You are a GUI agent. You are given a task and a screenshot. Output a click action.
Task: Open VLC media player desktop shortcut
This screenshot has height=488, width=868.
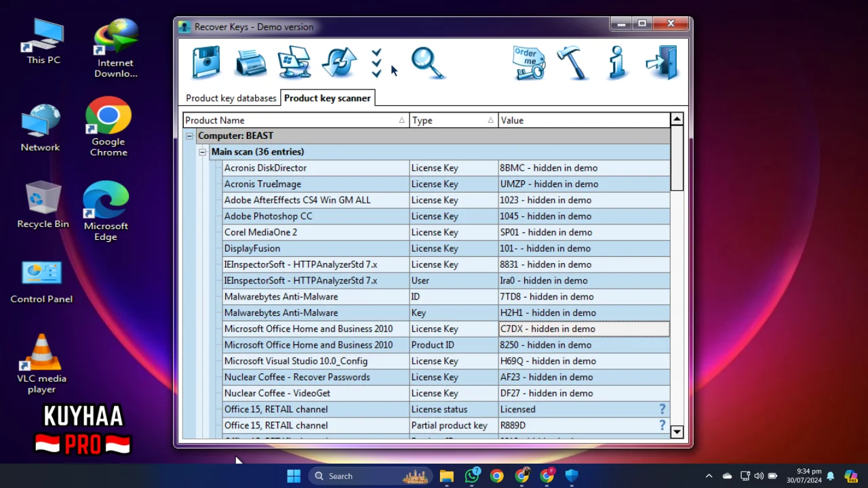click(42, 364)
